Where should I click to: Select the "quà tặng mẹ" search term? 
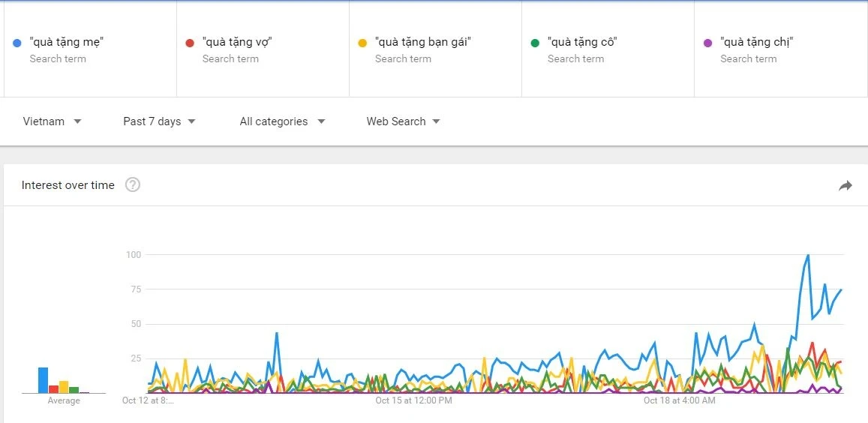(67, 42)
